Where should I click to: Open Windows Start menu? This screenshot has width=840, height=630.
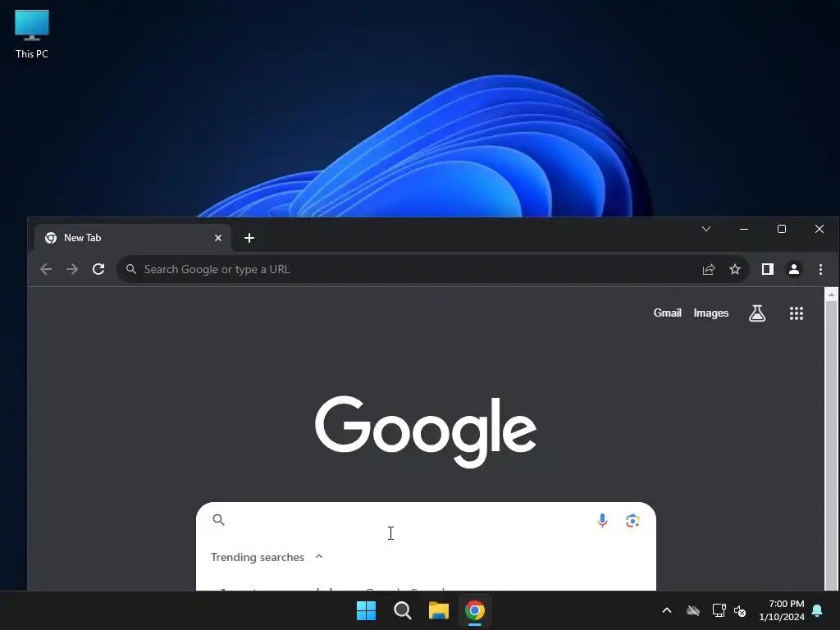[367, 610]
